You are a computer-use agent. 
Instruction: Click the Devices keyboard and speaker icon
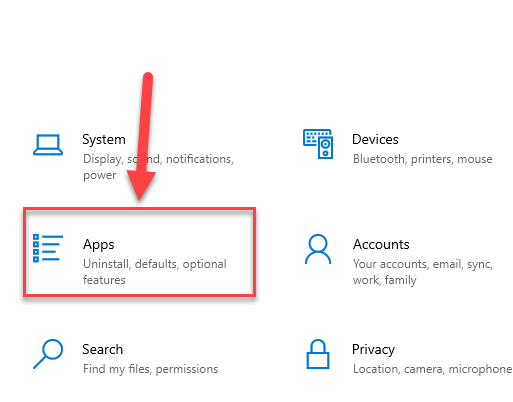click(x=318, y=144)
